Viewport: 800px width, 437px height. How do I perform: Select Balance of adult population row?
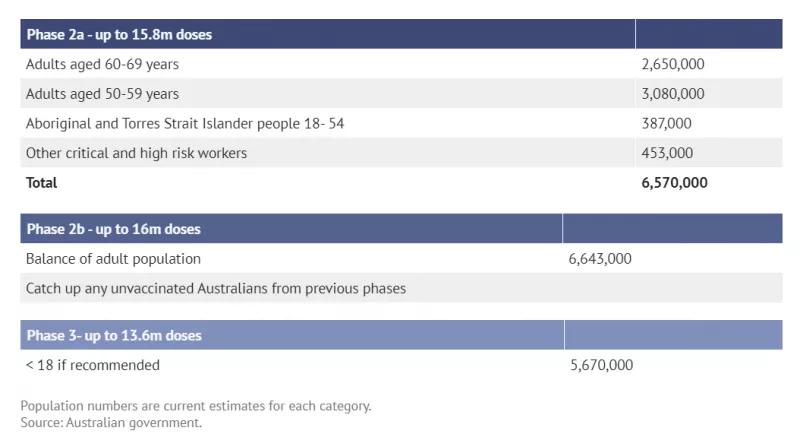tap(401, 259)
